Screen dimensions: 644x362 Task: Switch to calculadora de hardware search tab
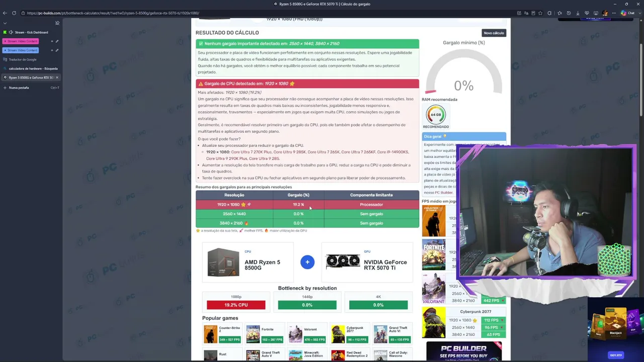coord(31,68)
